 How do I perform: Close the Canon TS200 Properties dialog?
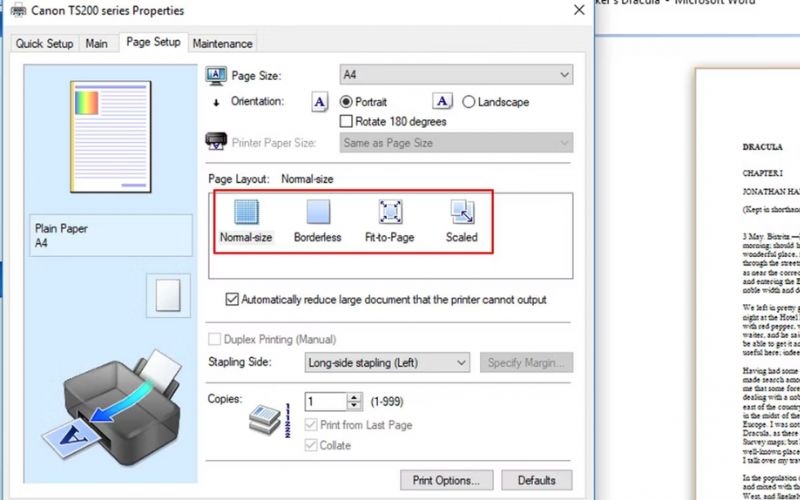579,10
